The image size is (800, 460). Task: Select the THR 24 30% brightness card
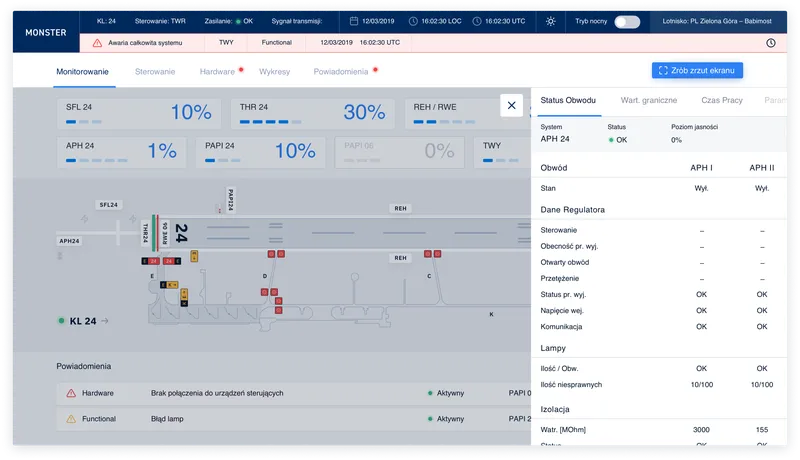(312, 113)
